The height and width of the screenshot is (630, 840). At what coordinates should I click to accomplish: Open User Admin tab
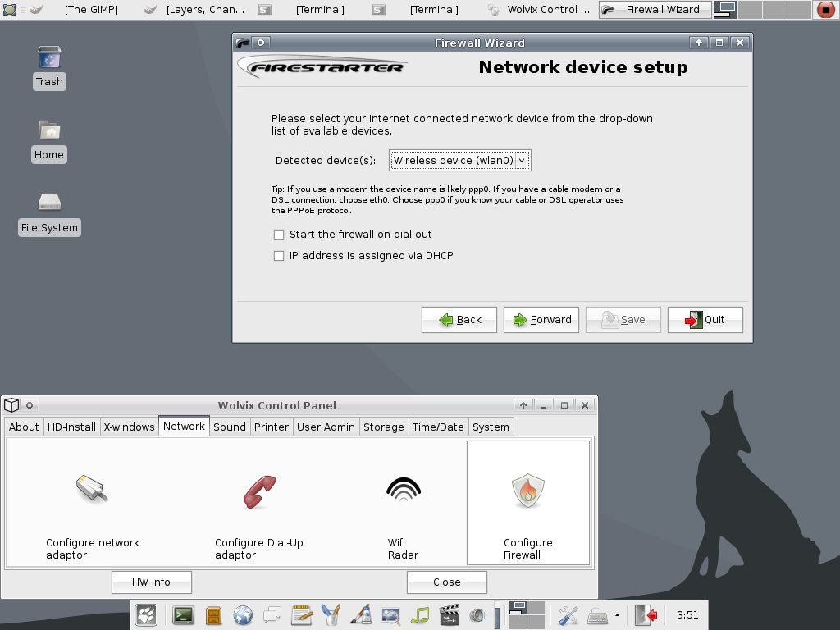coord(326,427)
